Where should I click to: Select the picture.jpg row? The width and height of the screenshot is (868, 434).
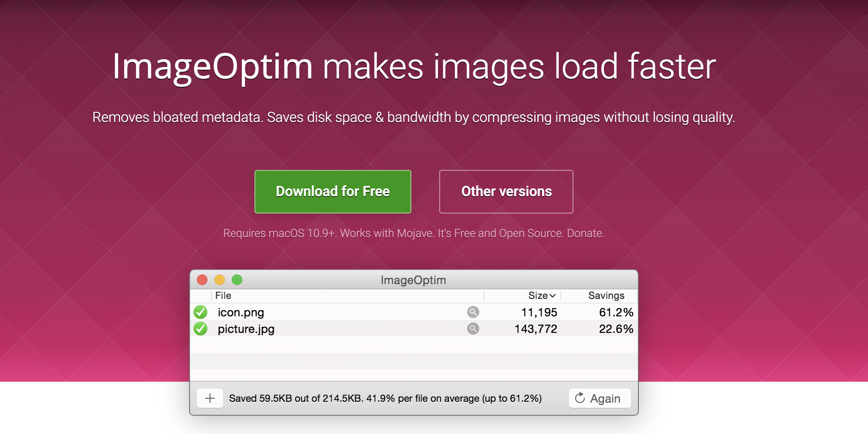point(414,329)
